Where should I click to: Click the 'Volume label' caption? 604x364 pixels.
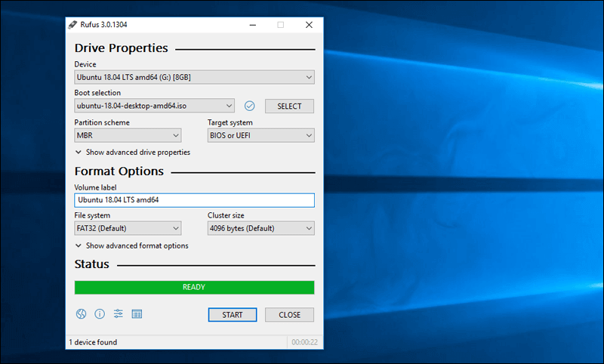(95, 187)
